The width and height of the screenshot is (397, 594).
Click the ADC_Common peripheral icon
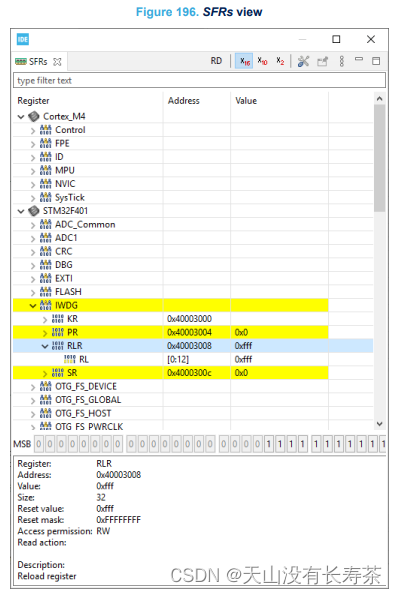(x=45, y=224)
